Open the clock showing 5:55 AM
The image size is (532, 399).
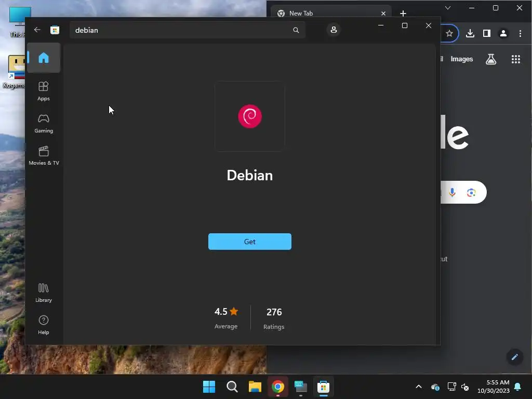point(494,387)
